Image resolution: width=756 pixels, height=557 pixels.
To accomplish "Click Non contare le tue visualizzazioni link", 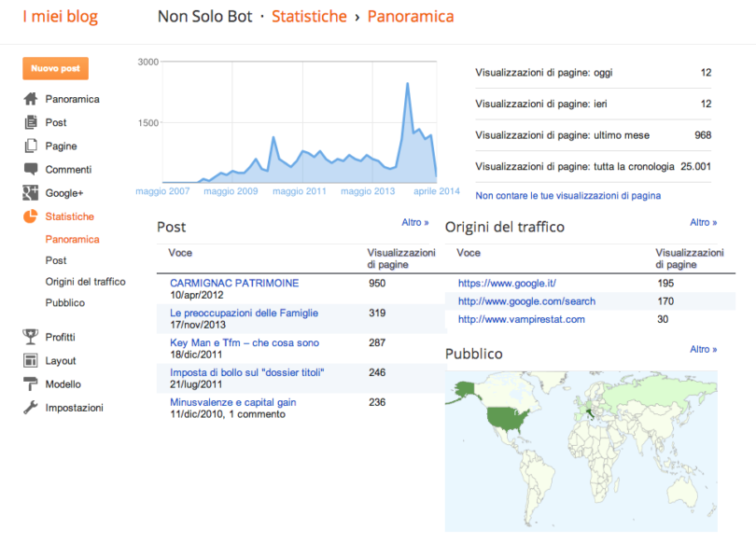I will pos(567,196).
